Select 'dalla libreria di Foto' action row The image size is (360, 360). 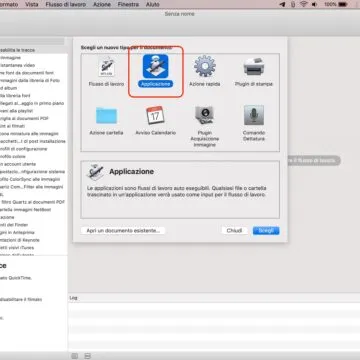tap(34, 81)
